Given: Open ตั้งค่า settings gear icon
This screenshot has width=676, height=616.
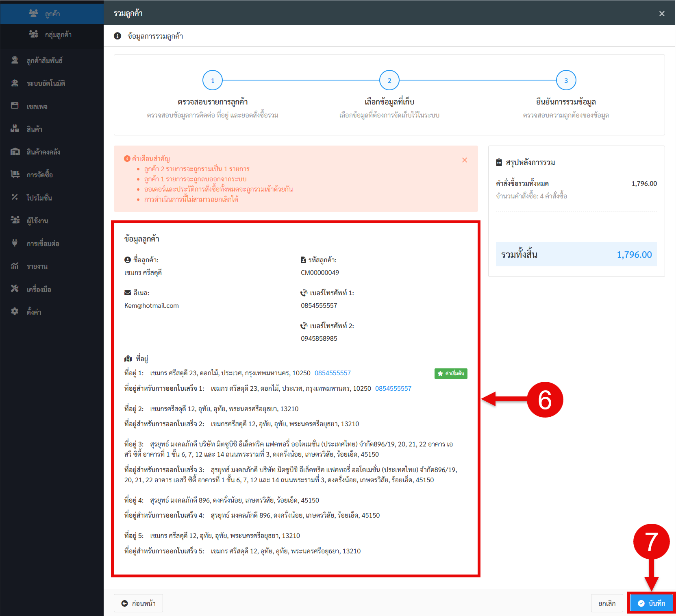Looking at the screenshot, I should coord(15,311).
